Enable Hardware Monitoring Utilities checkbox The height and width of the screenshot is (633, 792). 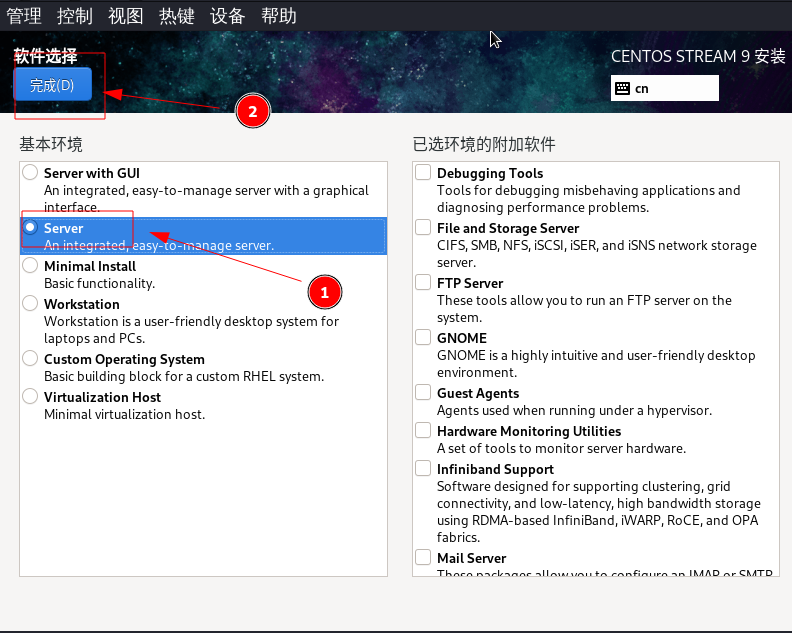click(x=423, y=430)
